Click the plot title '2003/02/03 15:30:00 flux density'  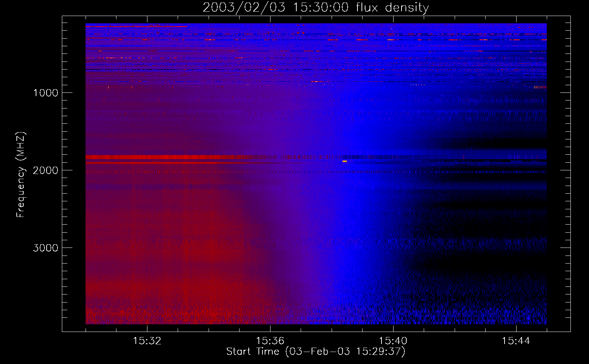point(316,8)
